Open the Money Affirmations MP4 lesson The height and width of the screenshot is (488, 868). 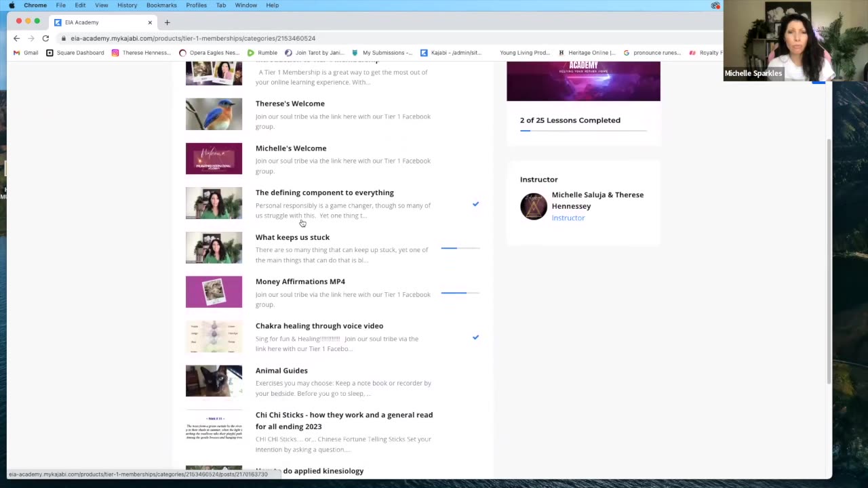pyautogui.click(x=300, y=281)
